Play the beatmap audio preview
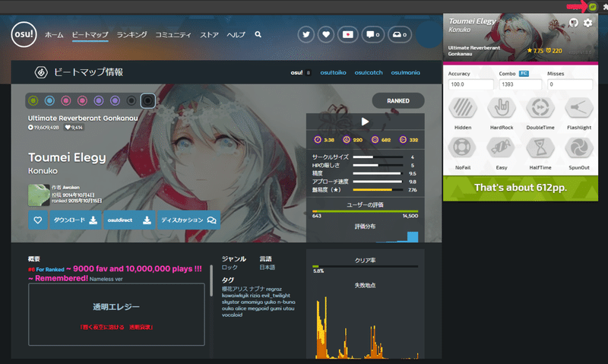This screenshot has width=608, height=364. 365,122
